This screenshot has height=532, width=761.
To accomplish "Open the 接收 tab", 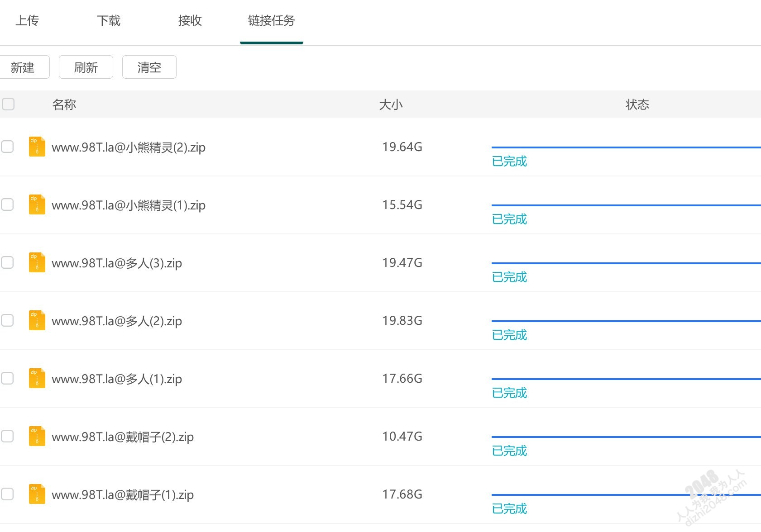I will point(190,20).
